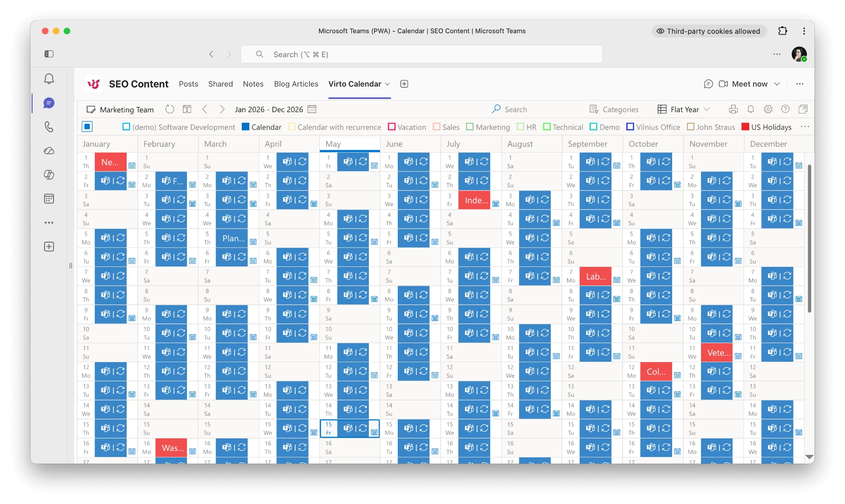Toggle the select-all calendars checkbox
The height and width of the screenshot is (504, 845).
[x=87, y=127]
